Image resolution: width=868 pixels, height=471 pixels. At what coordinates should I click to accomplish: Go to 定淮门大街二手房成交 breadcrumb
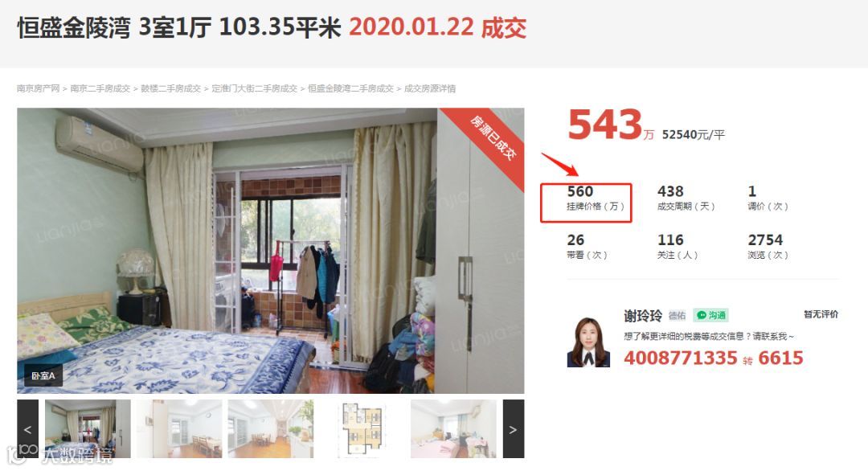coord(254,88)
